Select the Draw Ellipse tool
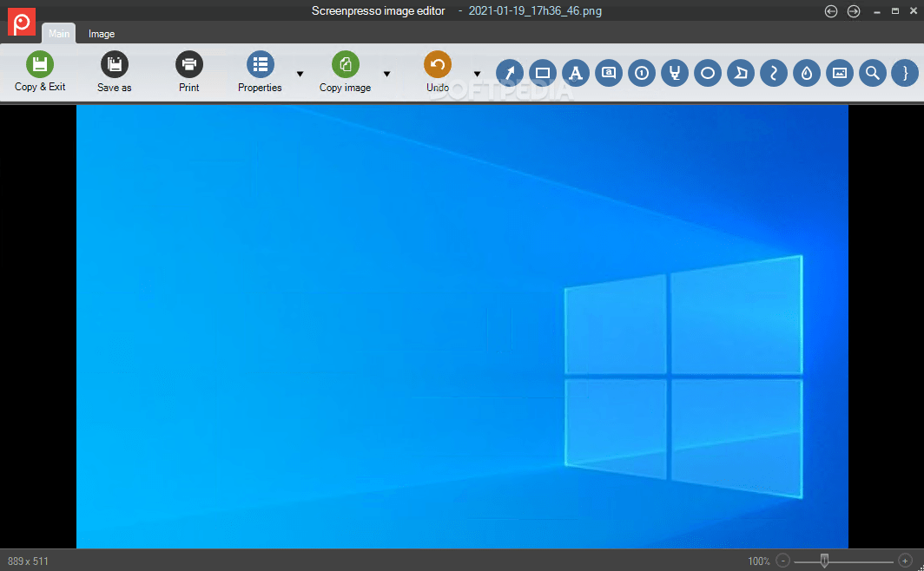924x571 pixels. tap(708, 74)
